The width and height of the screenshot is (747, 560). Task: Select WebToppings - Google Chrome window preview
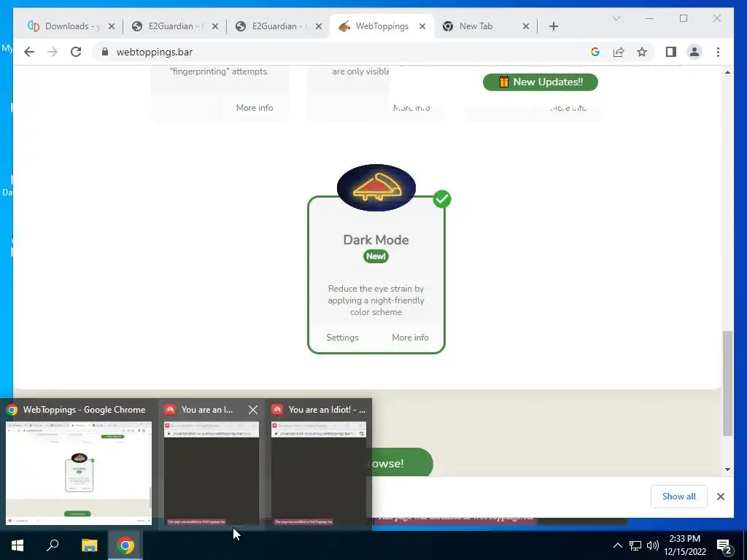tap(79, 464)
